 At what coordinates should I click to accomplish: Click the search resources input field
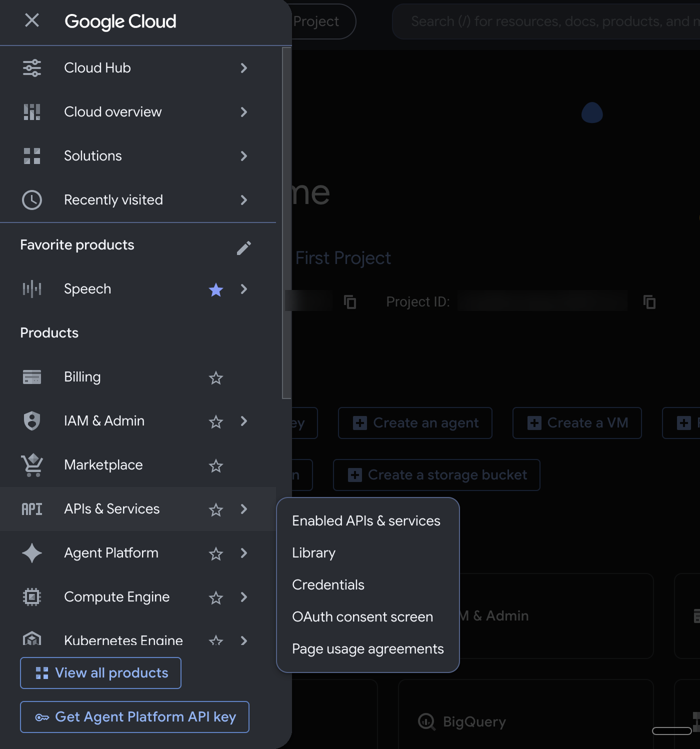pyautogui.click(x=546, y=21)
